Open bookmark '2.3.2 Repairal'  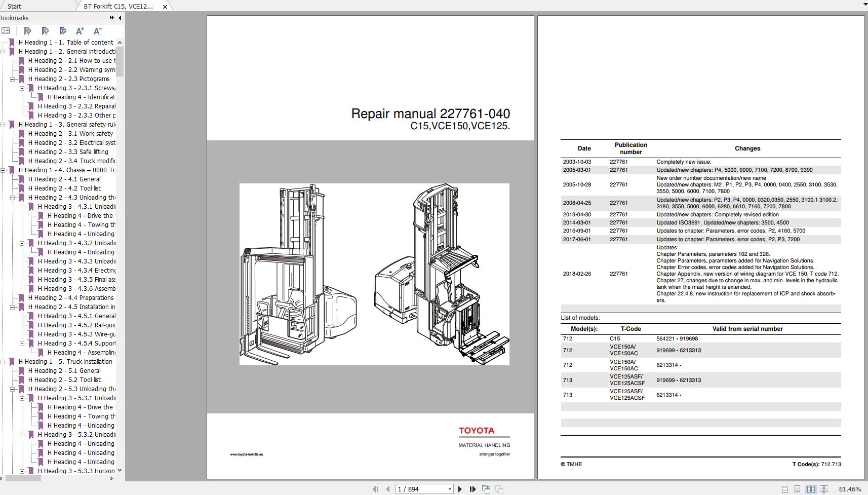pyautogui.click(x=76, y=106)
